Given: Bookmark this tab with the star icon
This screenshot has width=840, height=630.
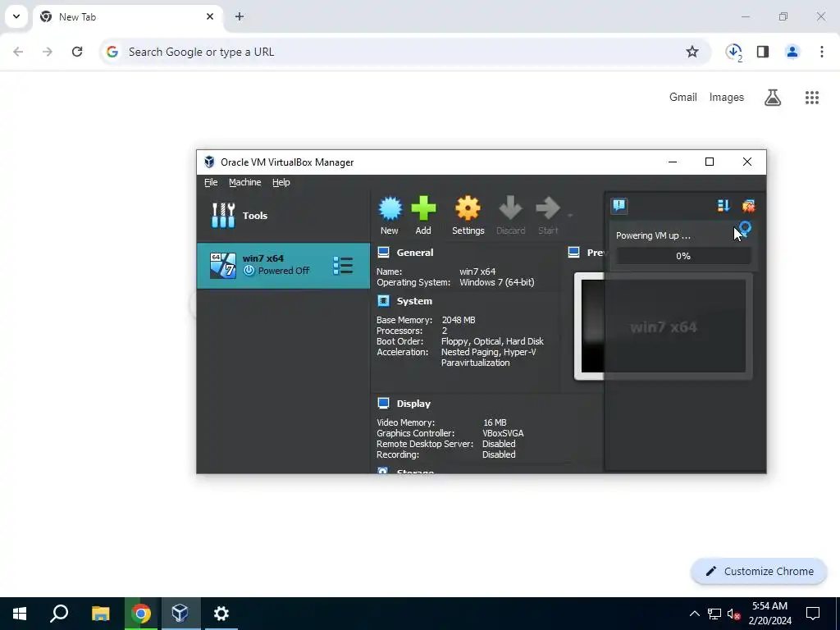Looking at the screenshot, I should (x=692, y=52).
